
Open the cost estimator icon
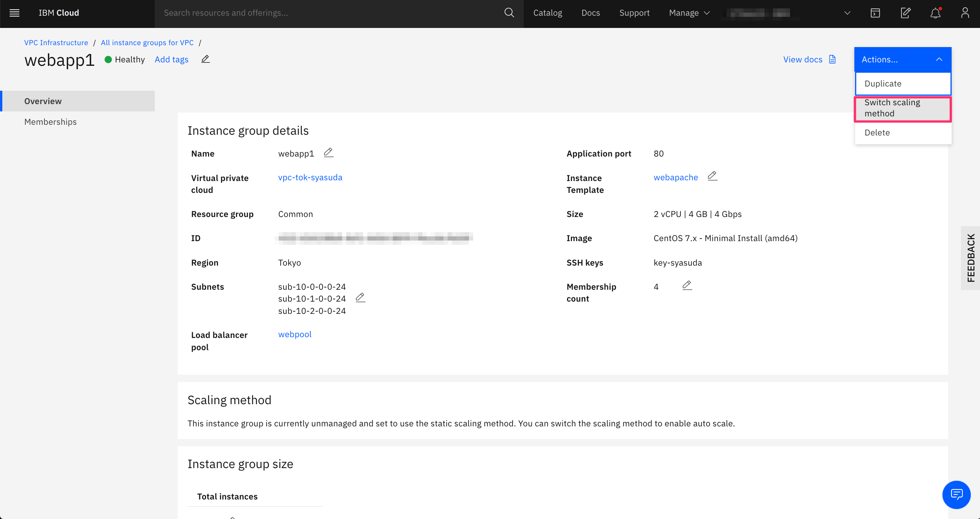[x=905, y=13]
